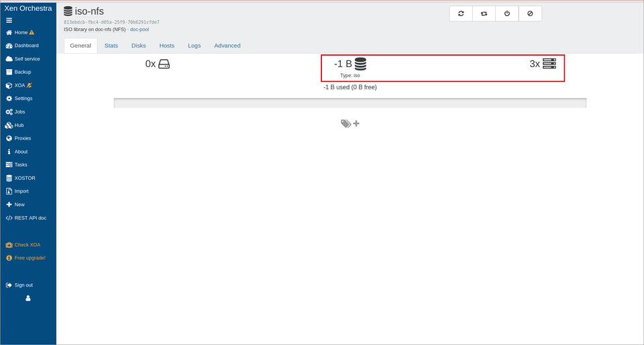This screenshot has width=644, height=345.
Task: Open the About page
Action: pos(17,152)
